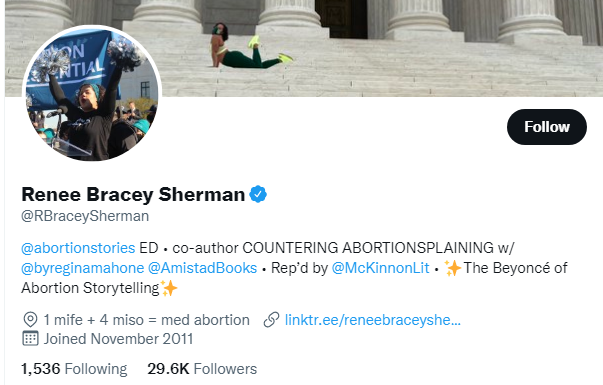
Task: Click the location pin icon
Action: pyautogui.click(x=30, y=320)
